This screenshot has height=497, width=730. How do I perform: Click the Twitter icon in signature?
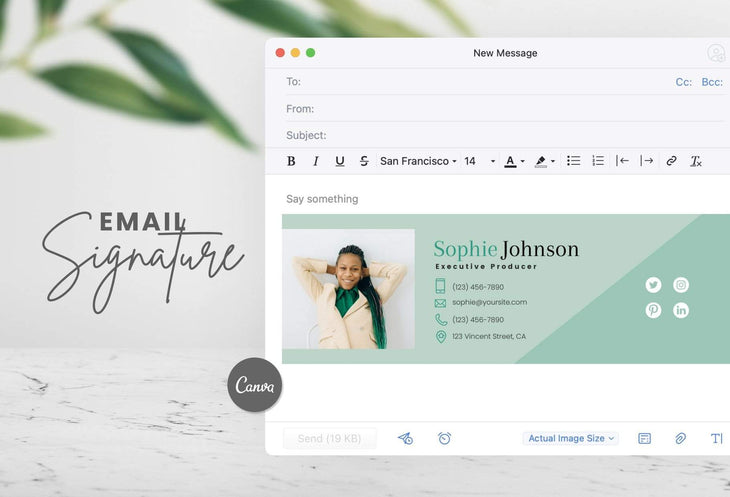point(653,285)
